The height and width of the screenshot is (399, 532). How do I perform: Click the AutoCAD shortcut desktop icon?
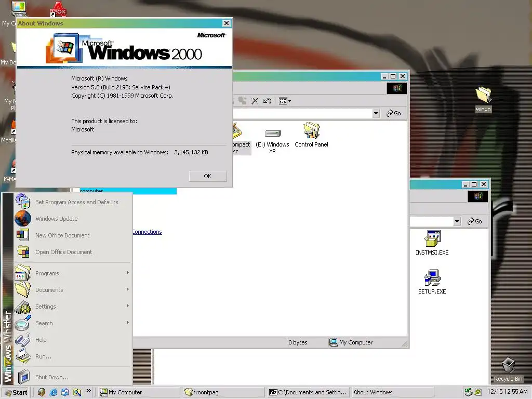(58, 9)
